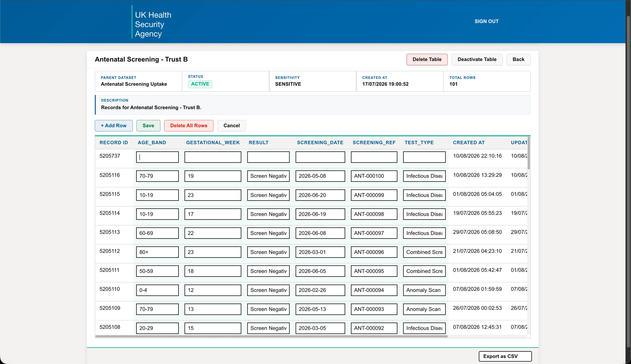Sort by RECORD ID column header

click(x=114, y=142)
